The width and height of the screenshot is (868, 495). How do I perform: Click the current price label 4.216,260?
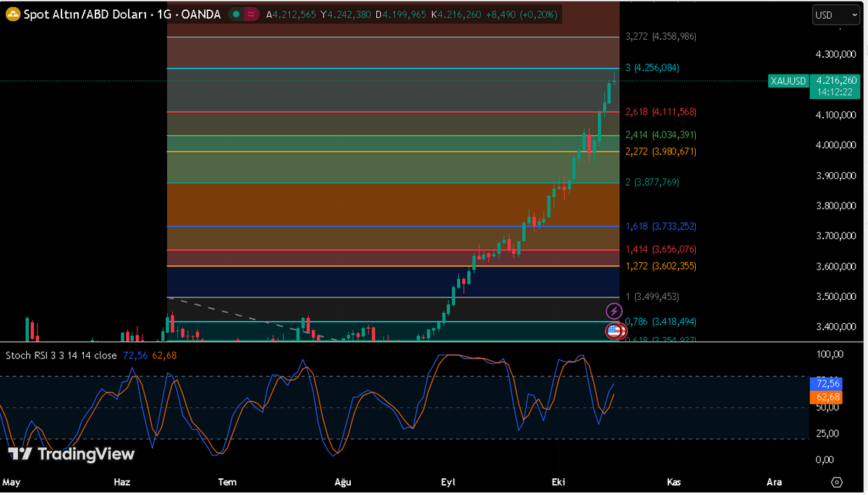pos(835,81)
